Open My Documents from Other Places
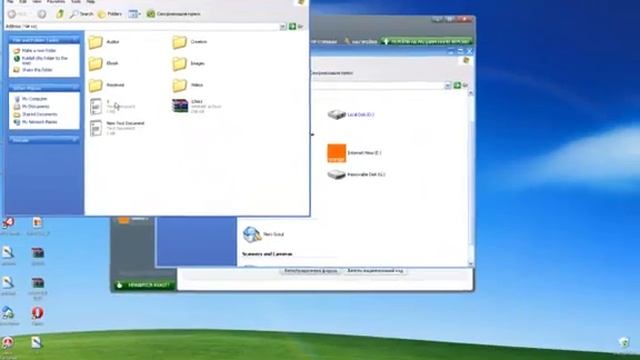This screenshot has width=640, height=360. coord(36,107)
